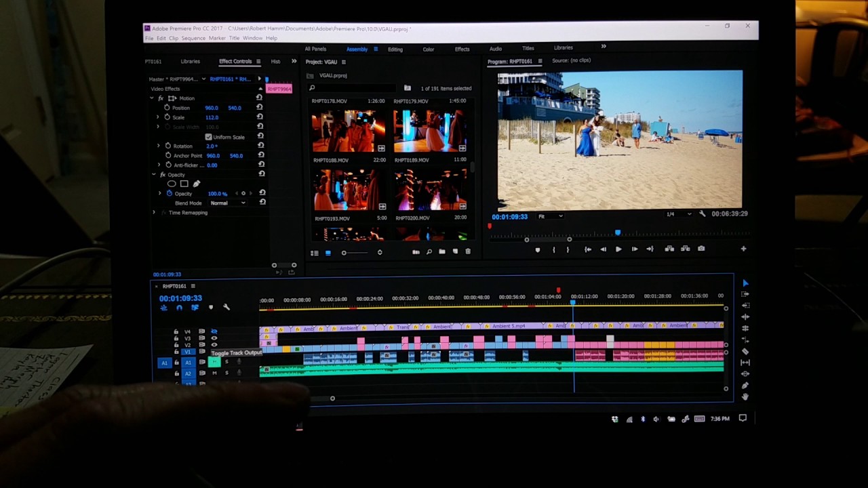Open RHPT0178.MOV thumbnail in Project

(x=349, y=130)
